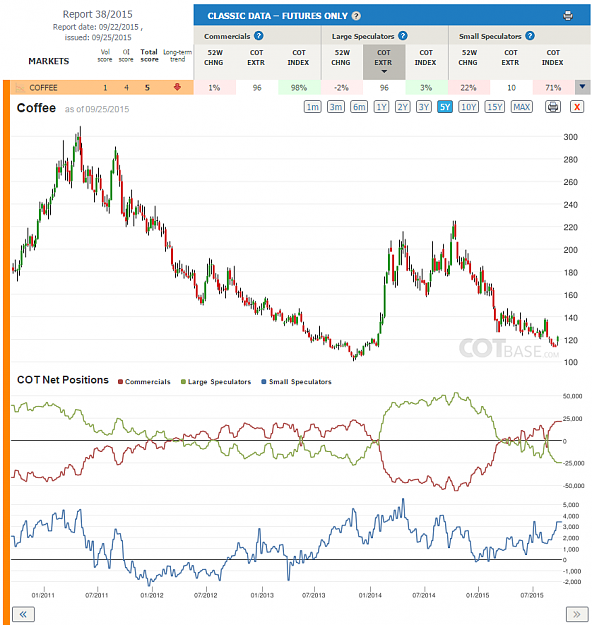Open Commercials help question mark
Viewport: 592px width, 625px height.
point(259,36)
